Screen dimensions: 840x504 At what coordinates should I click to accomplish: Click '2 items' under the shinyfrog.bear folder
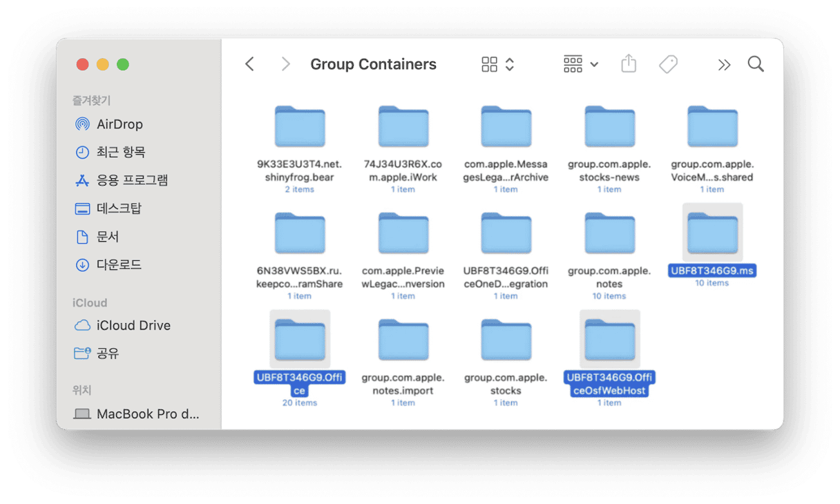(300, 189)
